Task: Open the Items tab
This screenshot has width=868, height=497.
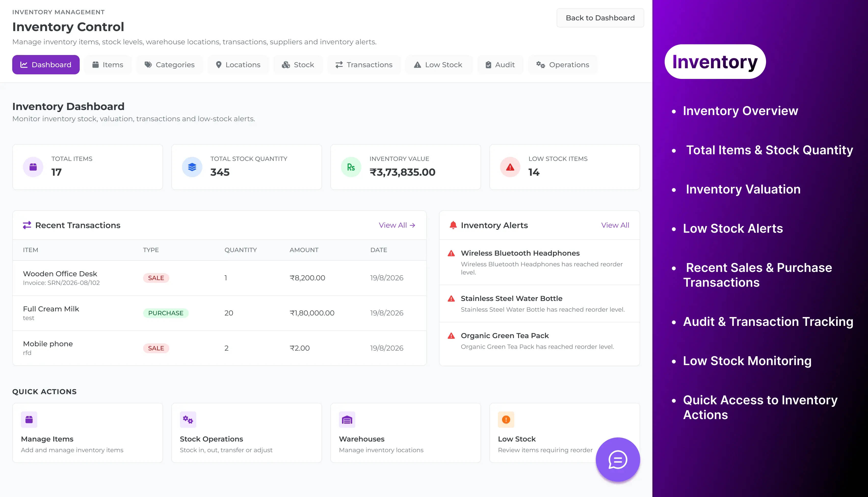Action: click(108, 64)
